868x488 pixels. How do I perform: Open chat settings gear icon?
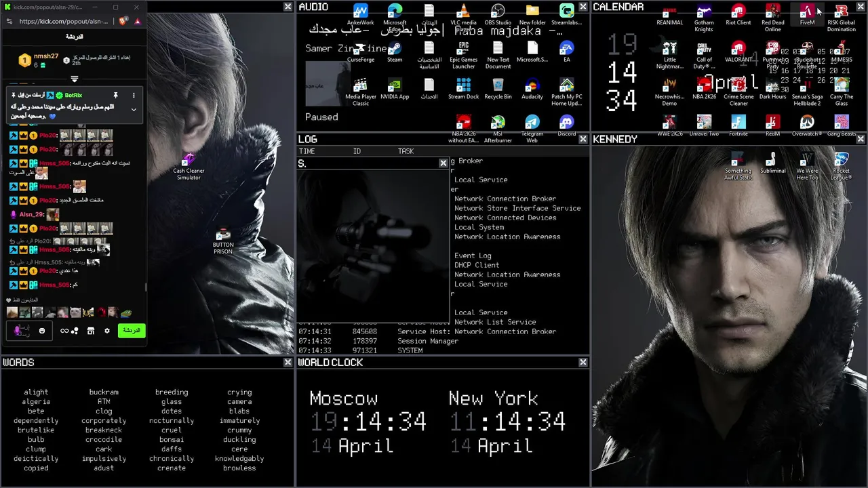pos(106,331)
